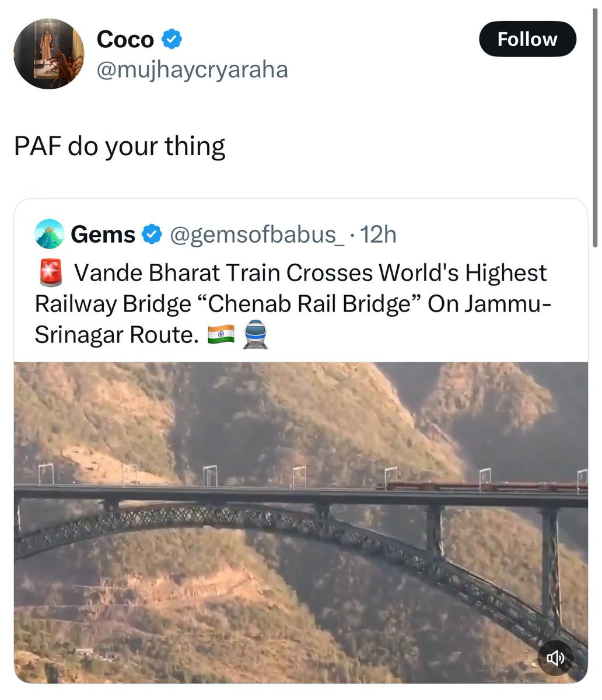Click the India flag emoji
The height and width of the screenshot is (700, 602).
[221, 334]
